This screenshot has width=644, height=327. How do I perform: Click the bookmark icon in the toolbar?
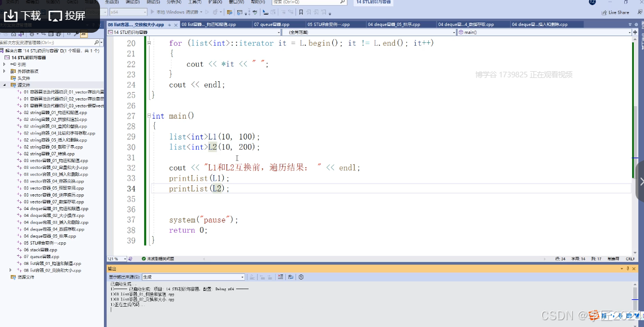tap(301, 12)
